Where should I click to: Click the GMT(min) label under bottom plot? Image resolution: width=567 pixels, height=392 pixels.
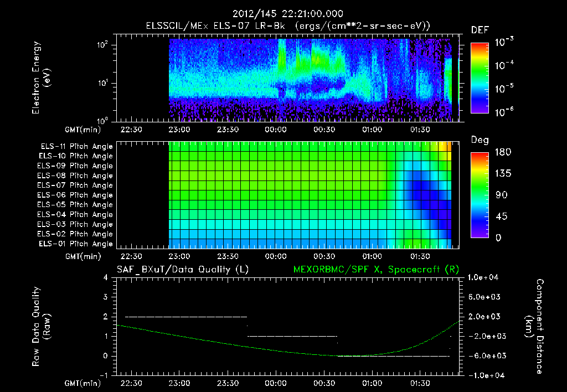83,383
